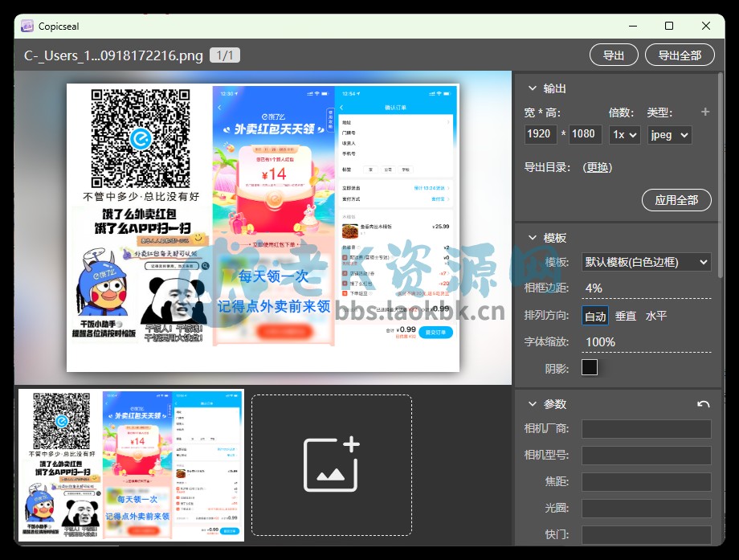This screenshot has height=560, width=739.
Task: Click the 光圈 input field
Action: tap(646, 508)
